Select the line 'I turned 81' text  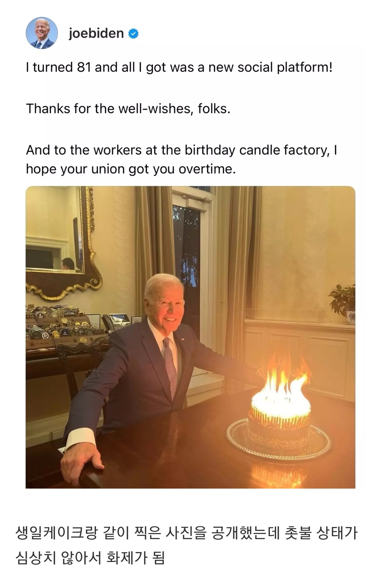click(179, 67)
